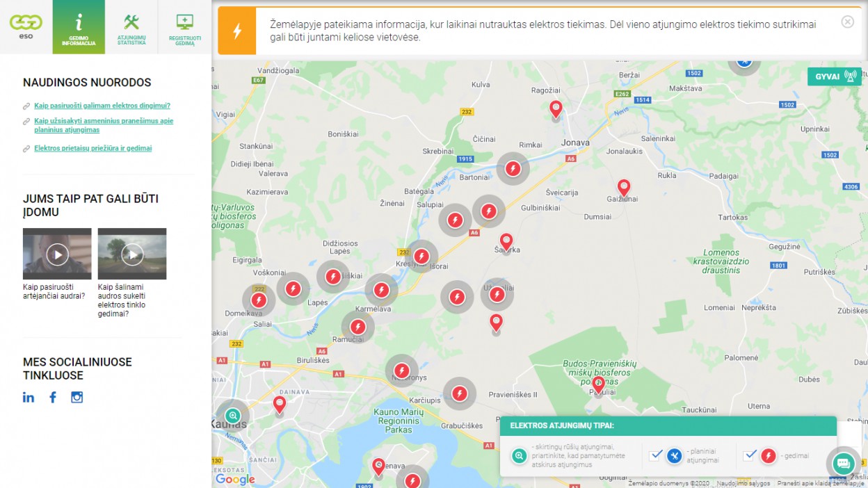The image size is (868, 488).
Task: Close the information banner
Action: point(847,22)
